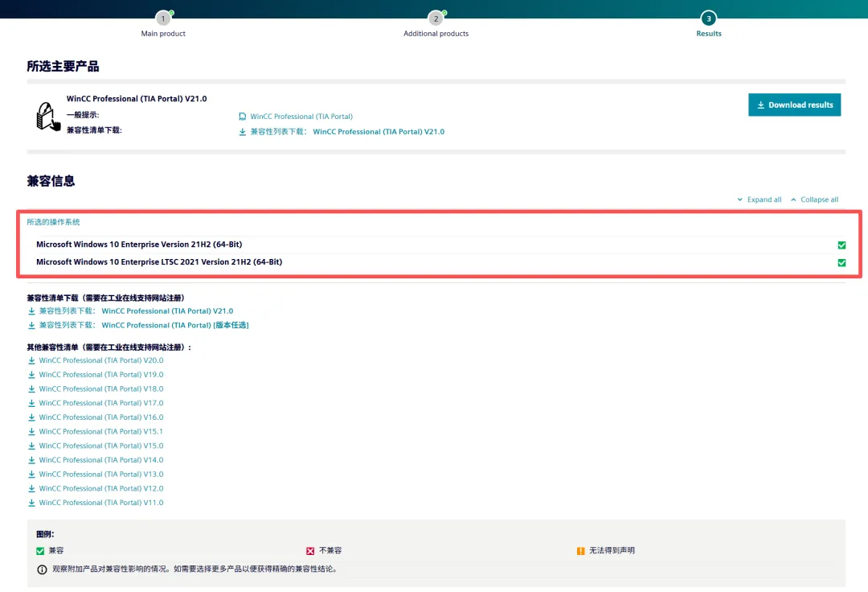
Task: Open the WinCC Professional V12.0 list
Action: pos(100,488)
